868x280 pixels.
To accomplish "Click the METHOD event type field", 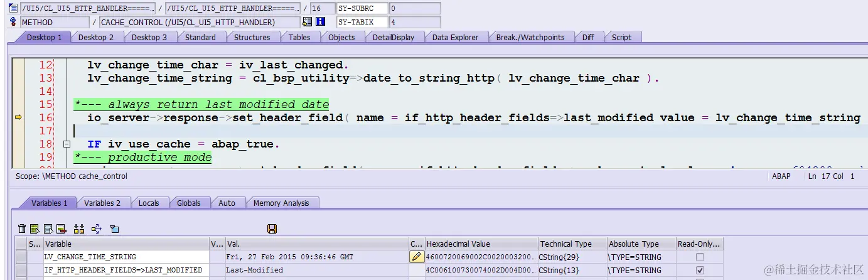I will (x=55, y=22).
